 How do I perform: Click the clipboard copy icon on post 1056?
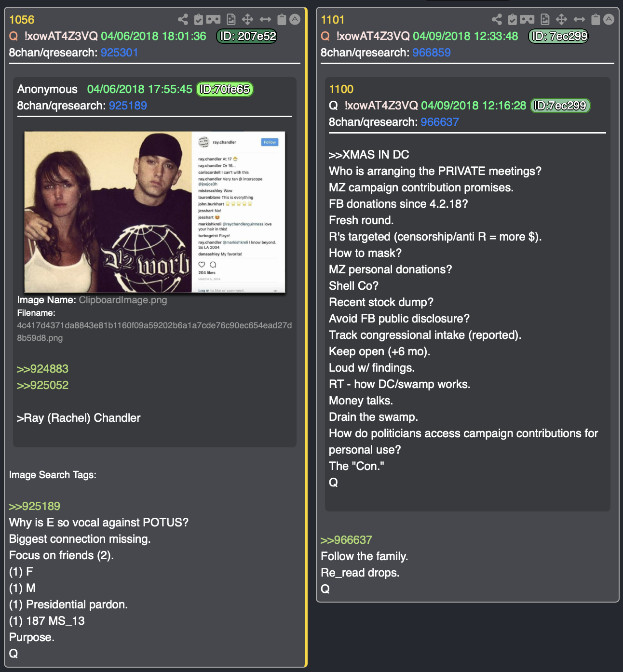[282, 19]
